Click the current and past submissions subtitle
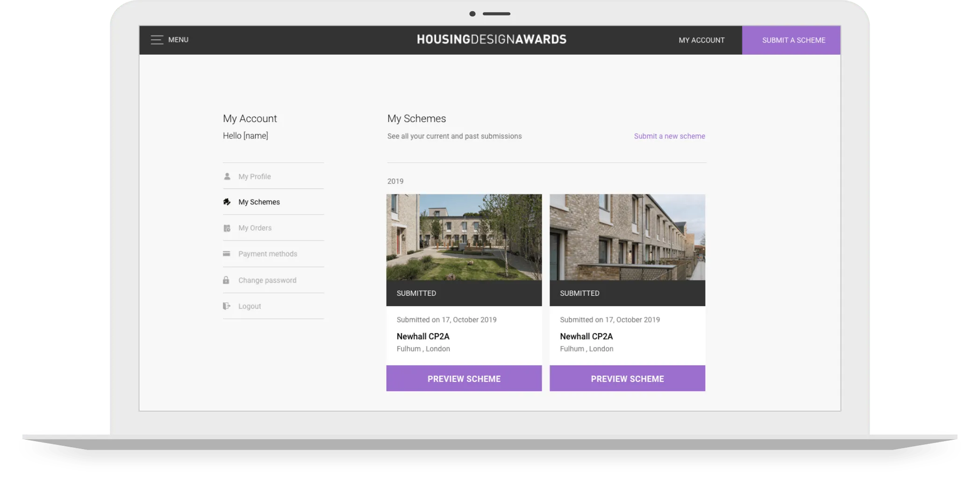 click(x=455, y=136)
